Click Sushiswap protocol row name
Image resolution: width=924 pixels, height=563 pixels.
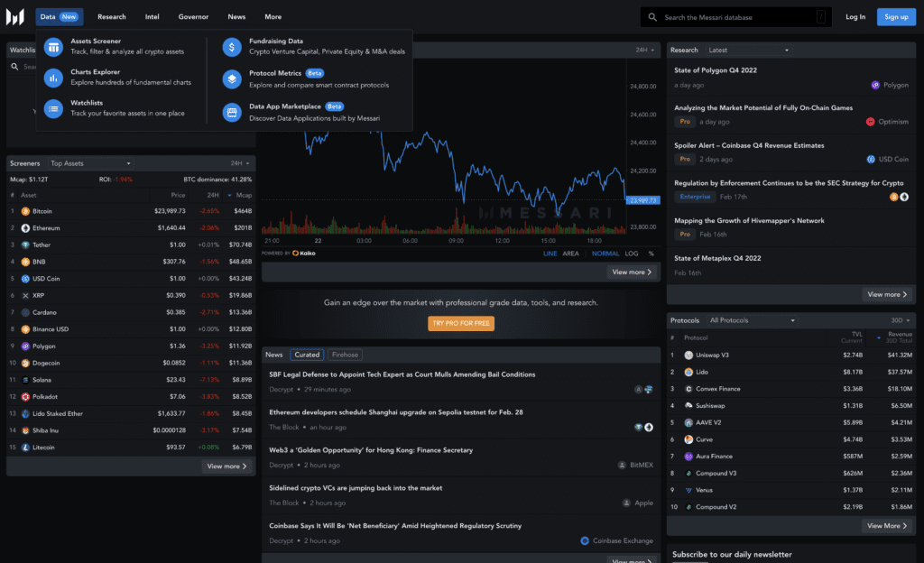[x=710, y=406]
